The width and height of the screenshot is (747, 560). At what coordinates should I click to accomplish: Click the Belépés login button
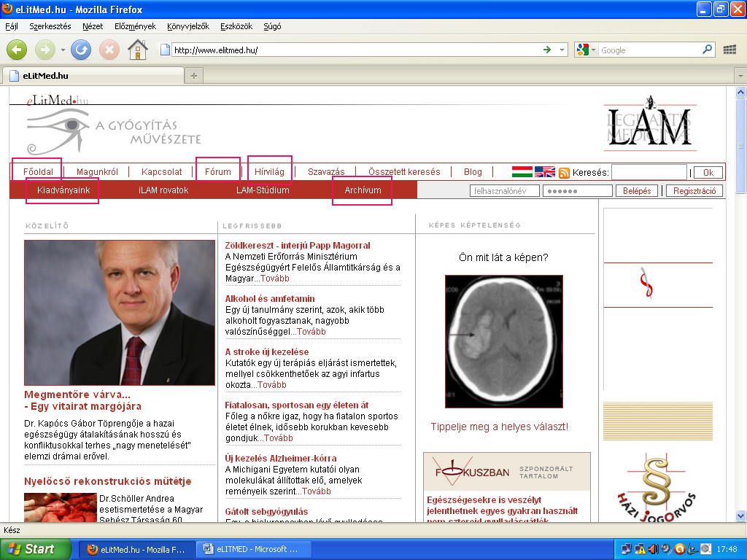pyautogui.click(x=636, y=191)
